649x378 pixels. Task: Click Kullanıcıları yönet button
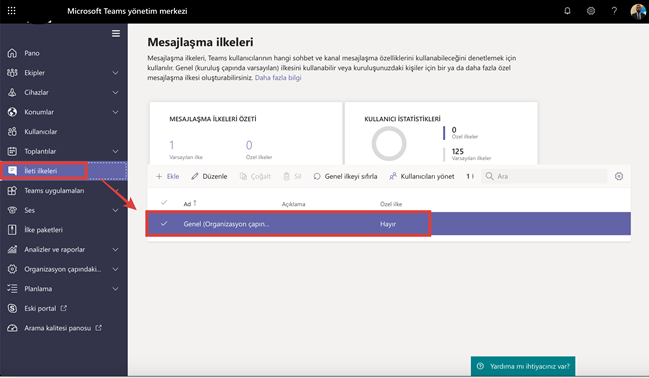(421, 176)
